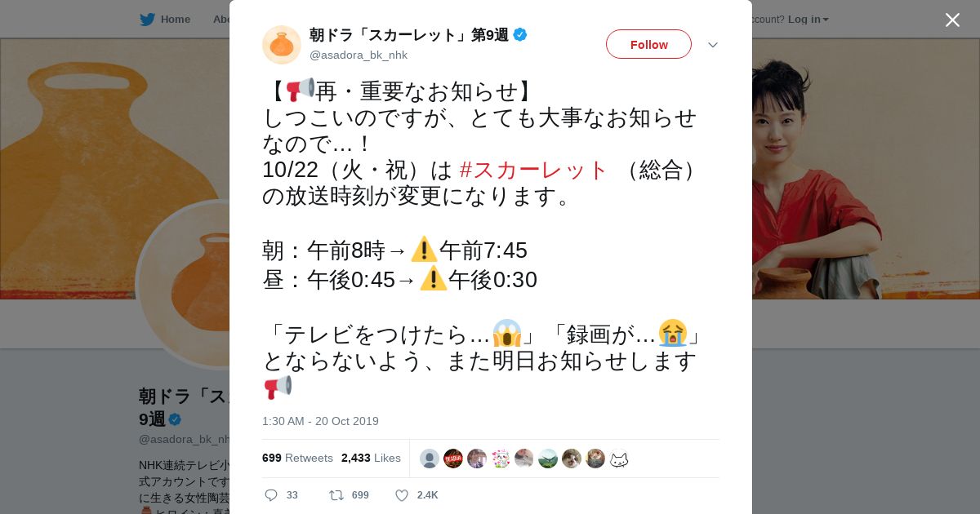Like the tweet with heart icon

point(402,495)
